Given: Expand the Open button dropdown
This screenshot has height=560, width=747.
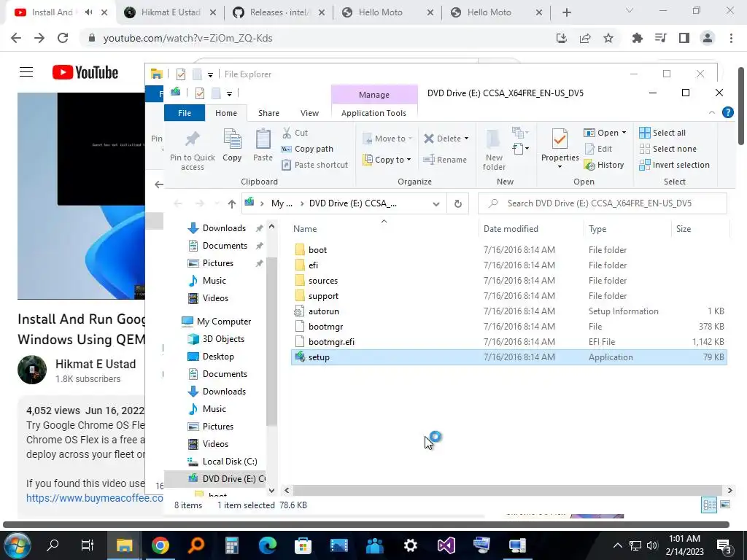Looking at the screenshot, I should 624,133.
